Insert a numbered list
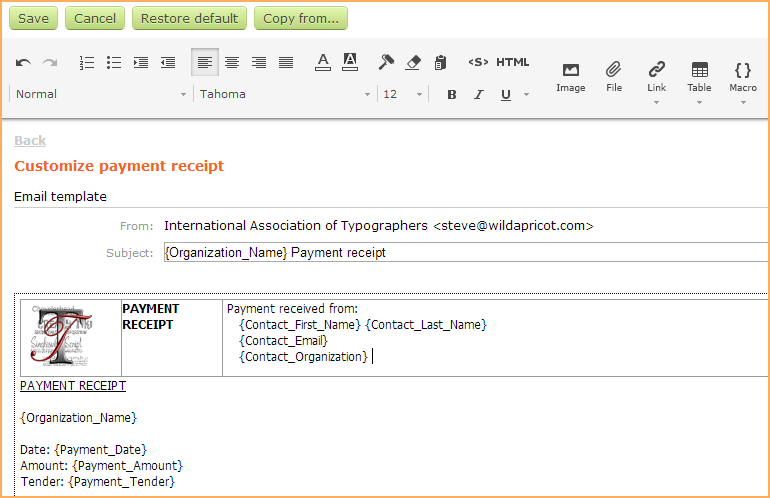 (x=86, y=62)
